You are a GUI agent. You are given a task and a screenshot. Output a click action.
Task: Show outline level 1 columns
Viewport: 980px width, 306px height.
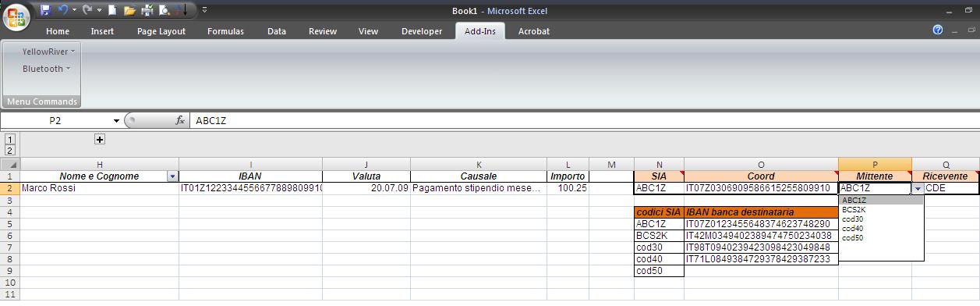click(10, 139)
